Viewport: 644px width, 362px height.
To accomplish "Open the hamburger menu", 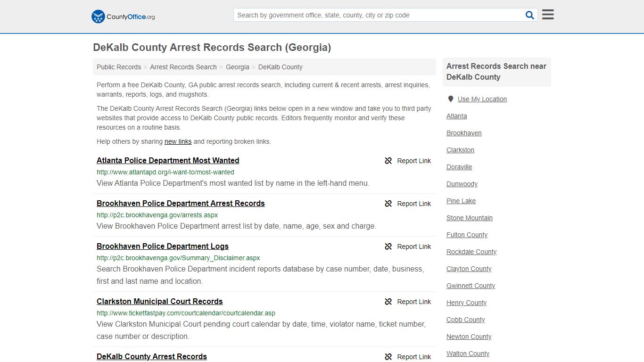I will 548,15.
